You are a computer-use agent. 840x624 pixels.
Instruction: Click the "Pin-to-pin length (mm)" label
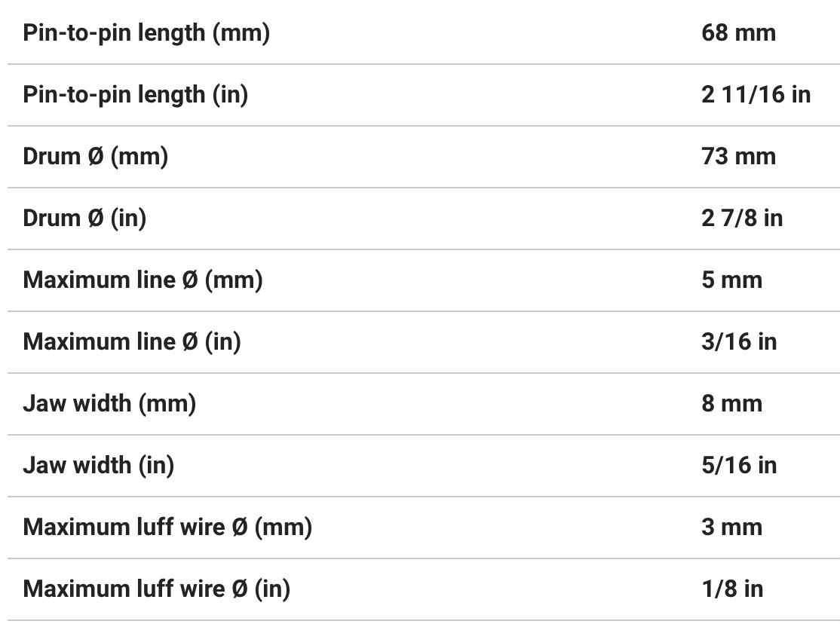pyautogui.click(x=146, y=33)
